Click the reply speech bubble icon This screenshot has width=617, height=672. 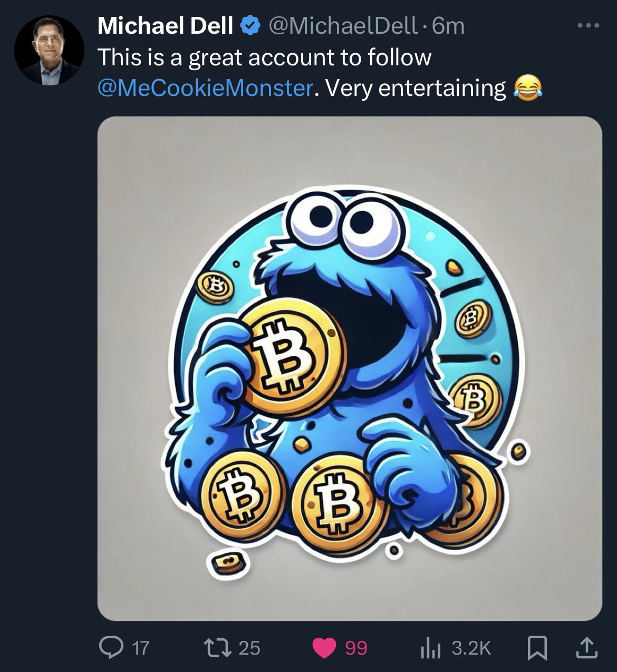point(110,647)
